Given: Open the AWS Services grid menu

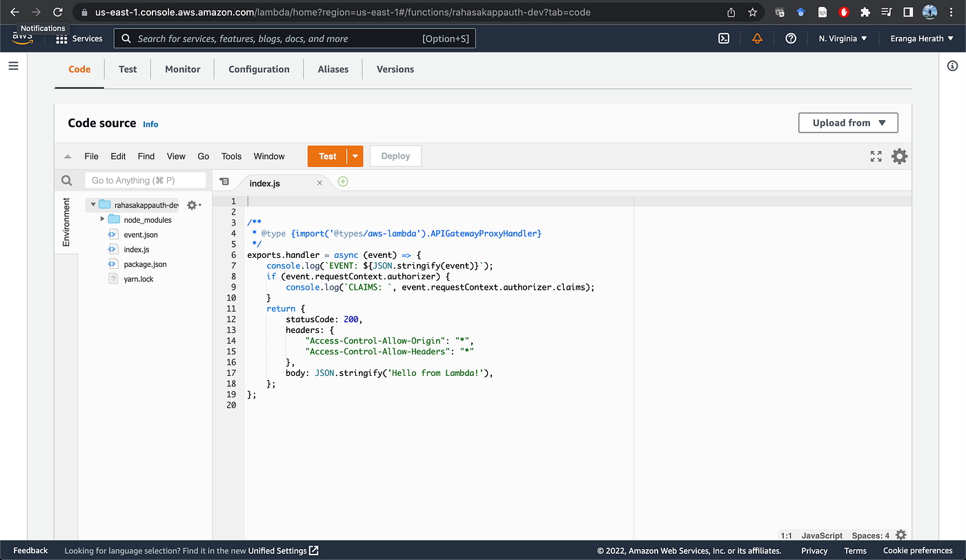Looking at the screenshot, I should [61, 39].
